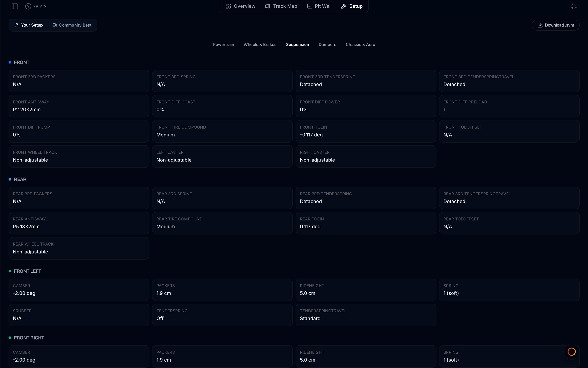
Task: Click the Front Diff Preload value 1
Action: 445,110
